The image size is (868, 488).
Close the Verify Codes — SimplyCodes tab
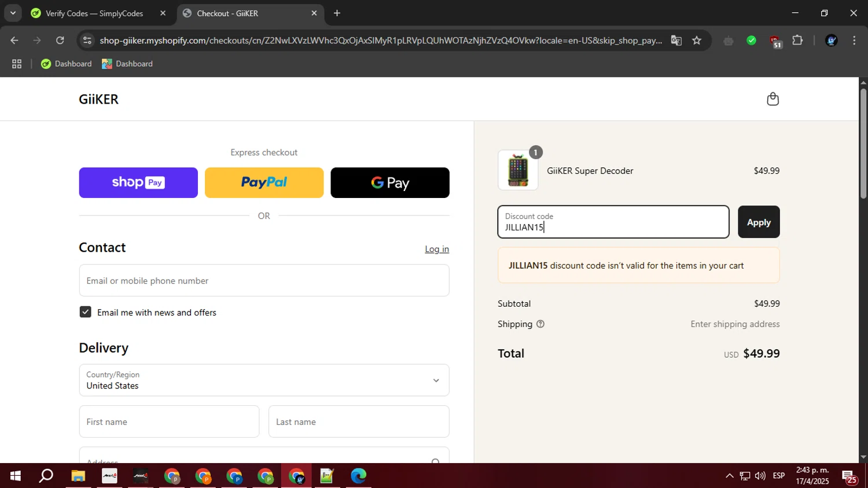(x=163, y=13)
